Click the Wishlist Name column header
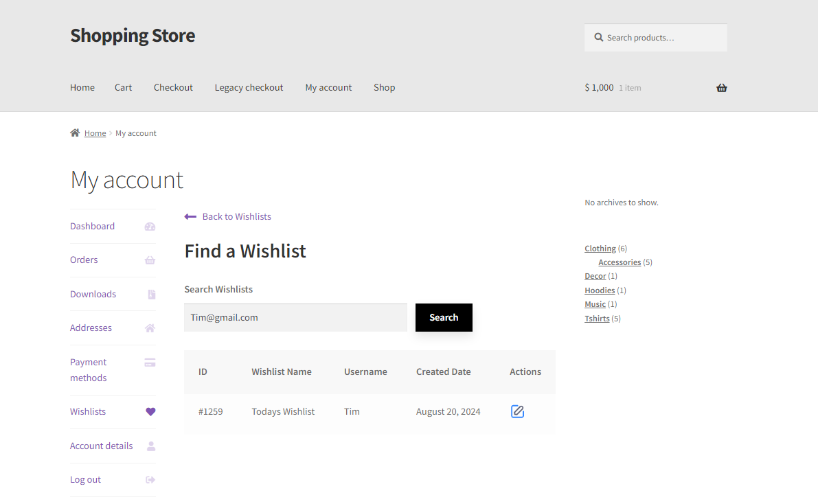818x504 pixels. pos(282,371)
